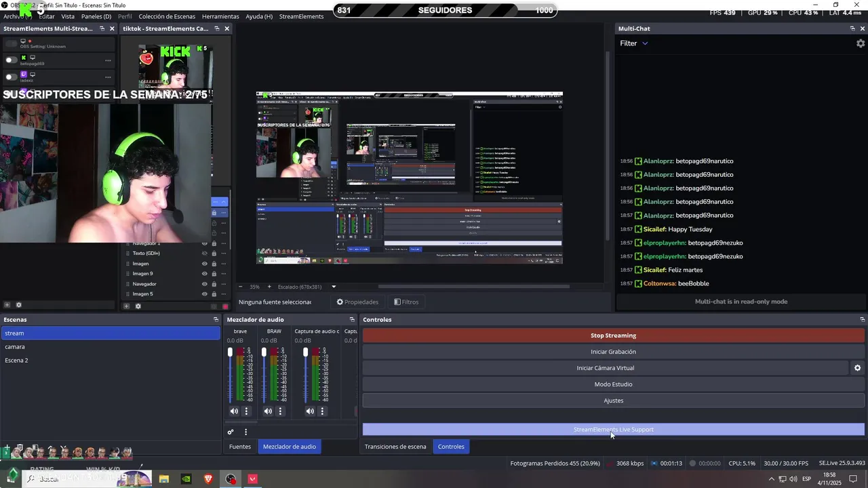
Task: Click StreamElements Live Support button
Action: pyautogui.click(x=613, y=430)
